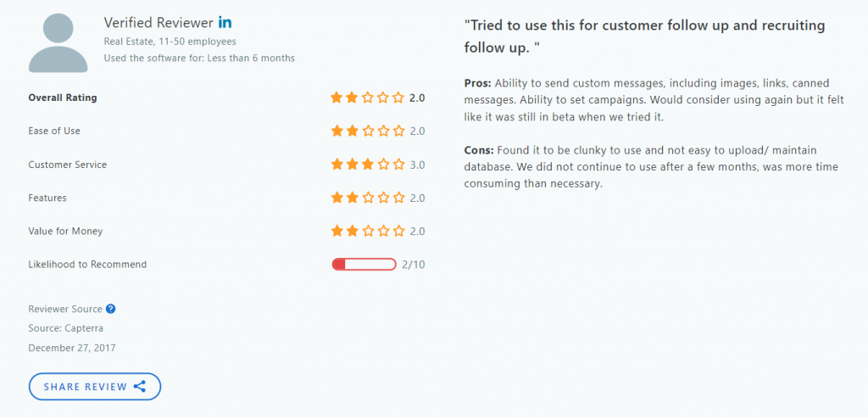Click the Features star rating
Screen dimensions: 868x419
(368, 198)
